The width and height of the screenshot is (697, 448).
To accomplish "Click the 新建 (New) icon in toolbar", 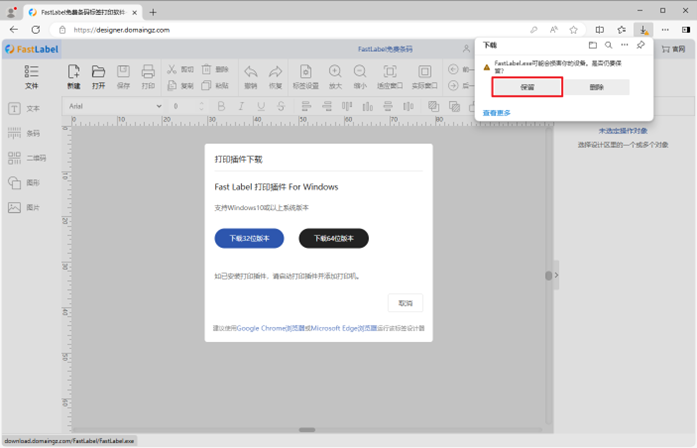I will [x=74, y=76].
